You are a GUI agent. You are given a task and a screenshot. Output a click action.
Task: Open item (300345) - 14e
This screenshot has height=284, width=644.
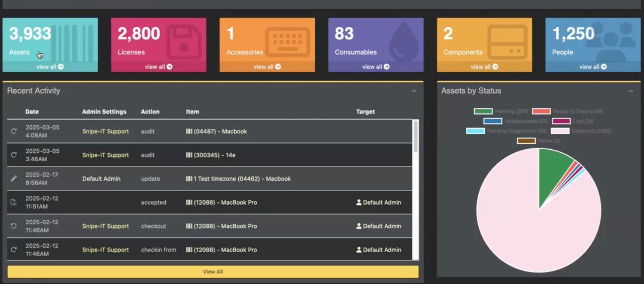tap(215, 155)
